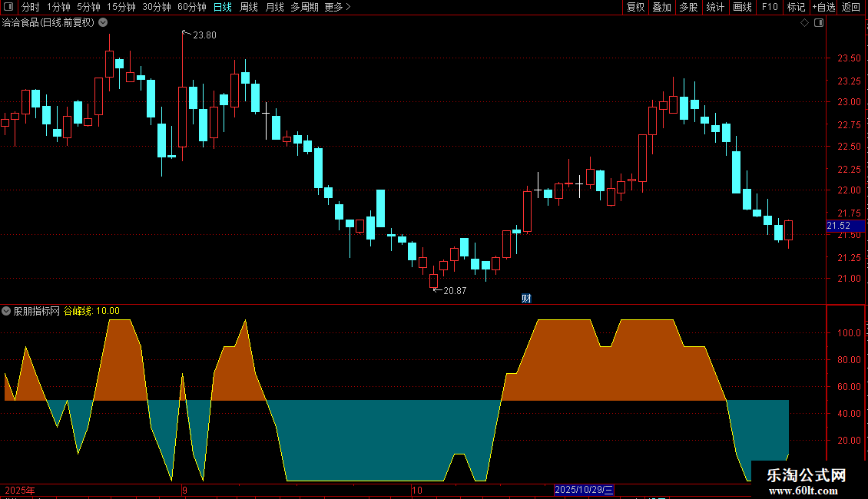Expand the 更多 periods menu

pos(337,7)
